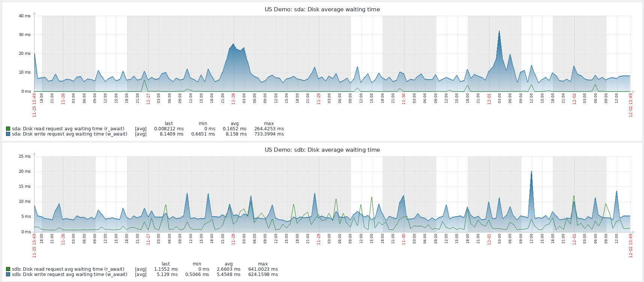
Task: Click the 15 ms y-axis label on sdb graph
Action: [x=25, y=187]
